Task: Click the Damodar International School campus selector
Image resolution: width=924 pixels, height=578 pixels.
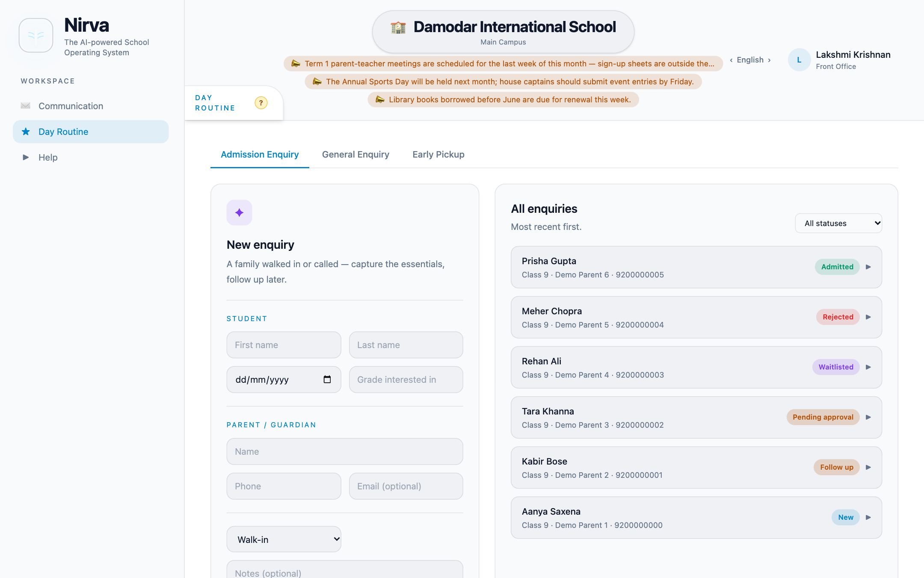Action: tap(503, 32)
